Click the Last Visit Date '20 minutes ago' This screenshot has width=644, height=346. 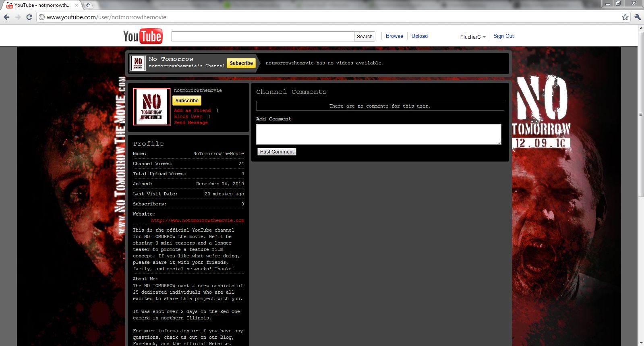point(224,194)
